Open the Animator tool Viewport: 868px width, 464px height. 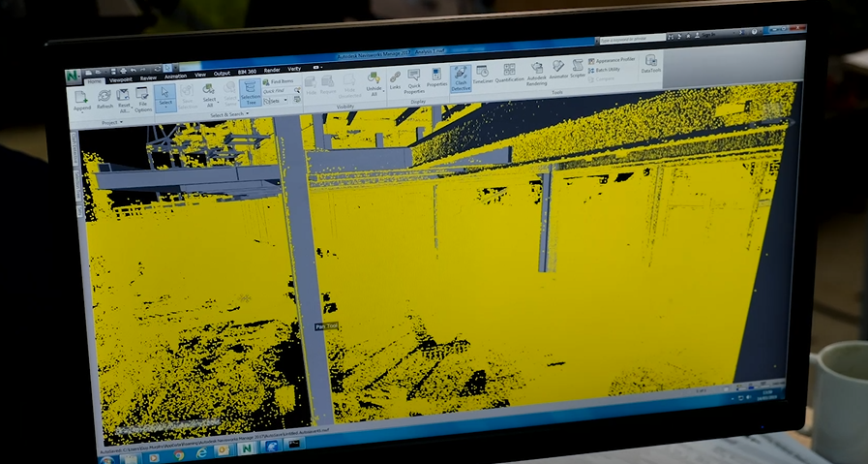(558, 70)
